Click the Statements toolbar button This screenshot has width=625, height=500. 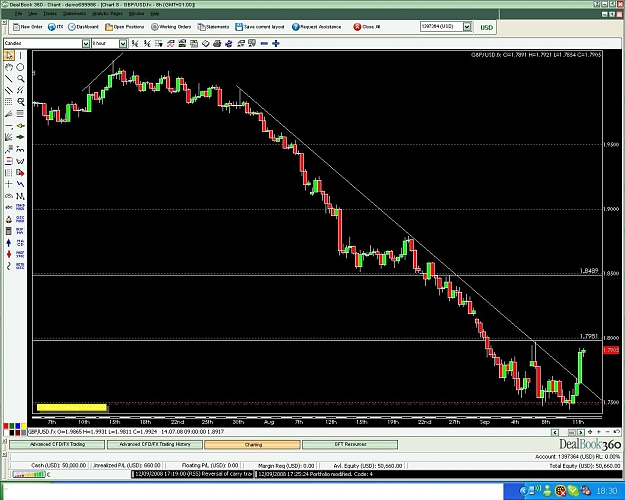point(213,27)
